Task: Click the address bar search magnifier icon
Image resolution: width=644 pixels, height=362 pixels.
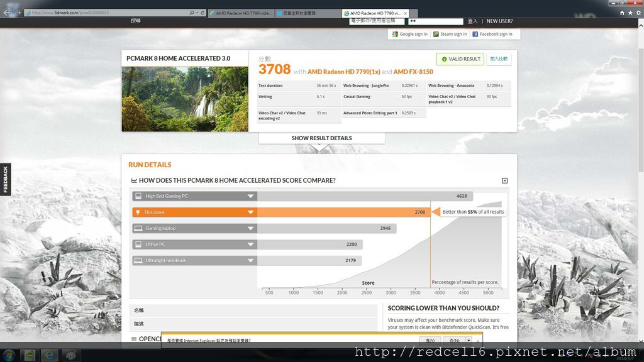Action: point(191,13)
